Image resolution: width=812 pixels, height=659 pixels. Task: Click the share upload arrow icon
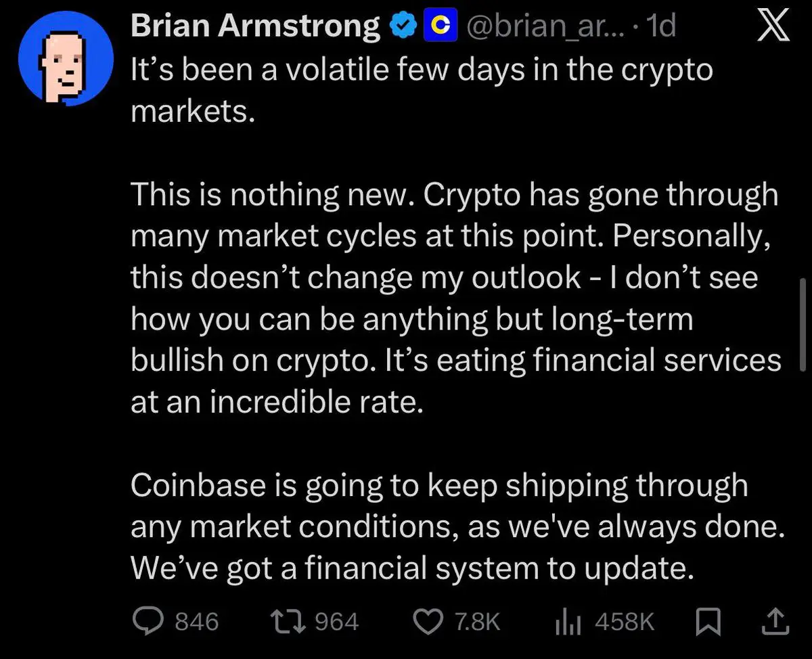tap(774, 621)
